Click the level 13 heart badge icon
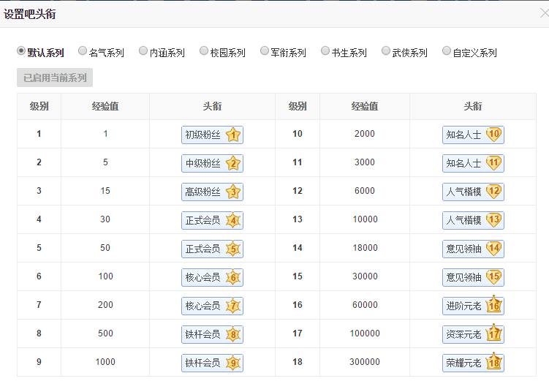 pos(494,219)
